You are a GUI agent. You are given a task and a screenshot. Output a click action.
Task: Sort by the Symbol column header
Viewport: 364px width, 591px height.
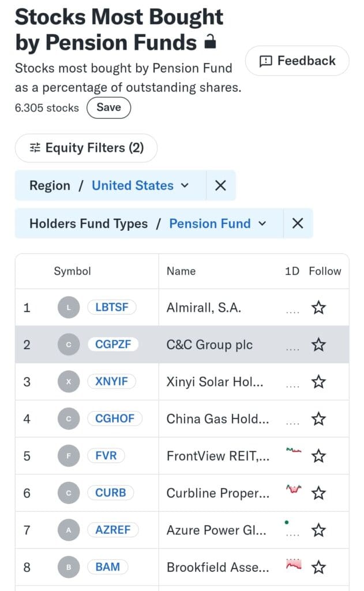72,271
